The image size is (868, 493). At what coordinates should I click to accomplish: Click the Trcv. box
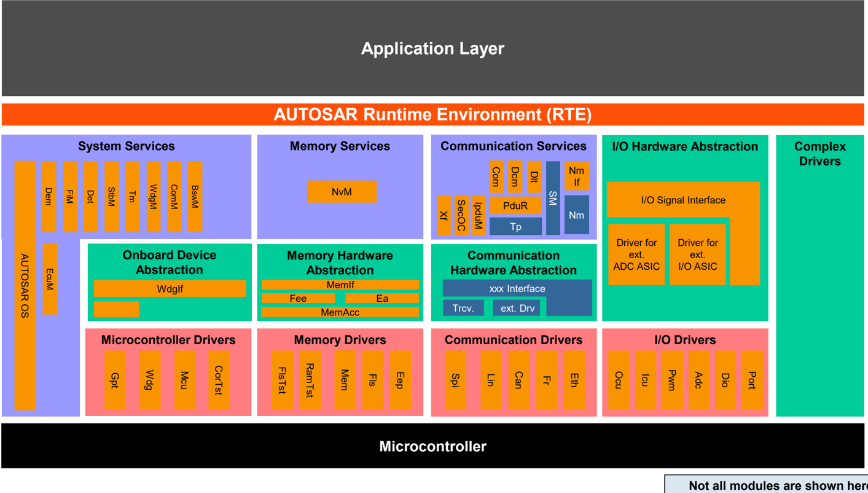click(x=463, y=308)
